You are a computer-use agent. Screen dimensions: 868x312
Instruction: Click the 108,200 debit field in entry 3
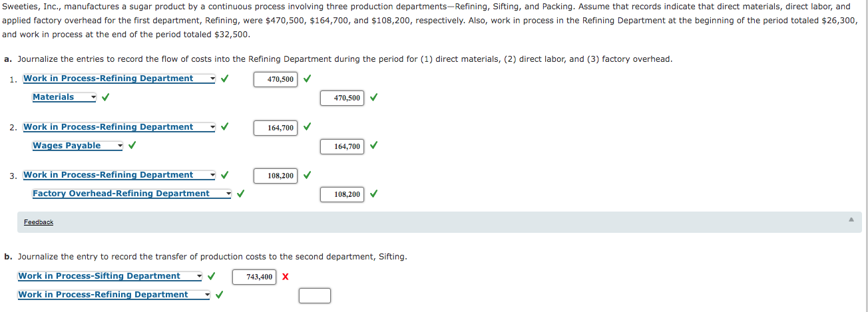click(276, 176)
